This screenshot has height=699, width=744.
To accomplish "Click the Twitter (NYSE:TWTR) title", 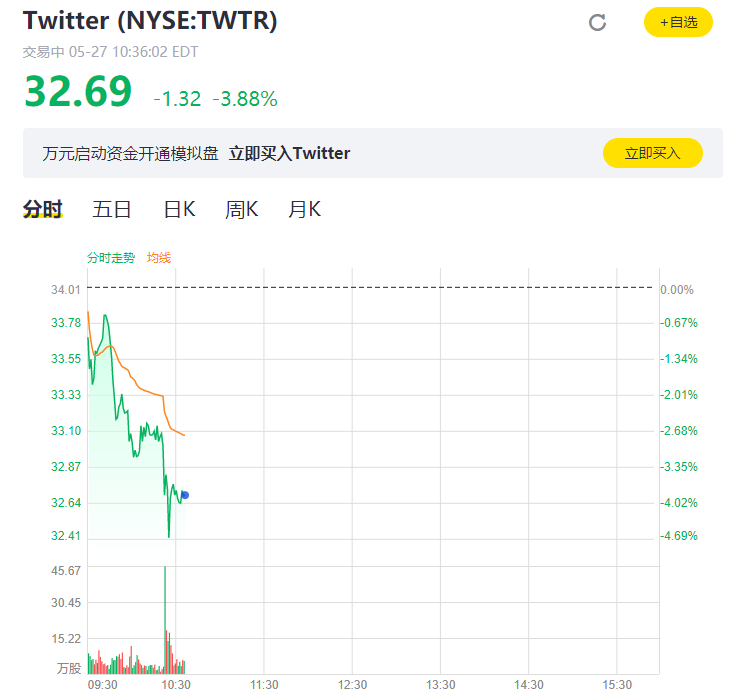I will coord(150,20).
